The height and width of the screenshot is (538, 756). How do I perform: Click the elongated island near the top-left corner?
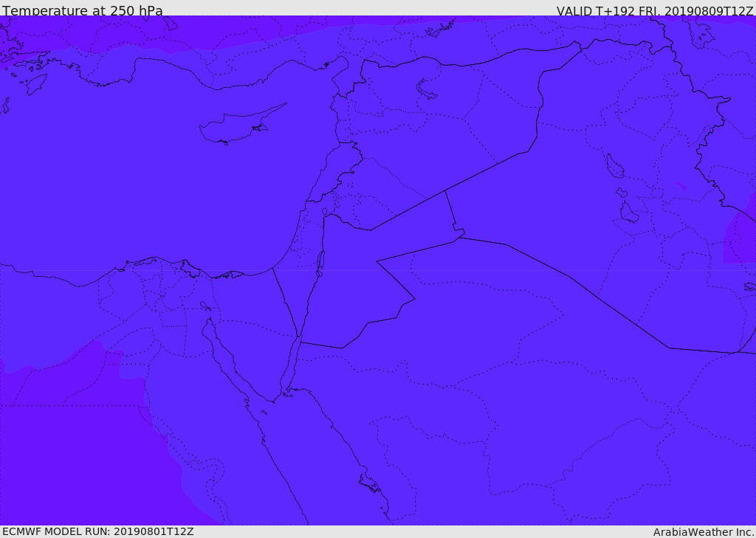[35, 83]
